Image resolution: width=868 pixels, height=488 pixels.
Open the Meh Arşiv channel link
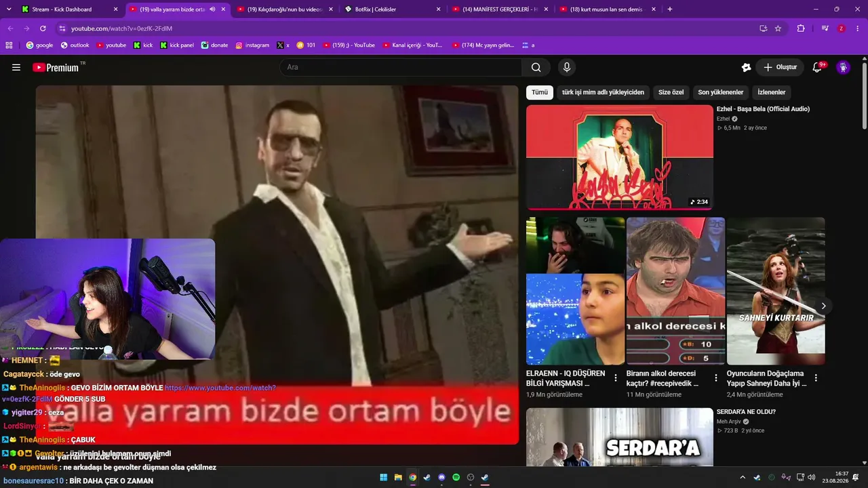[x=730, y=422]
